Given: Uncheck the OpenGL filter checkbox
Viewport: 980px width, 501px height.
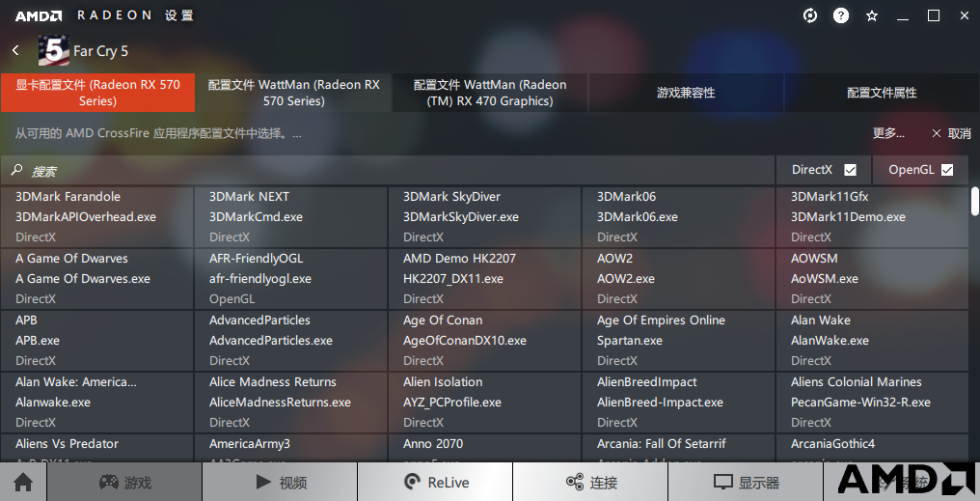Looking at the screenshot, I should [x=947, y=170].
